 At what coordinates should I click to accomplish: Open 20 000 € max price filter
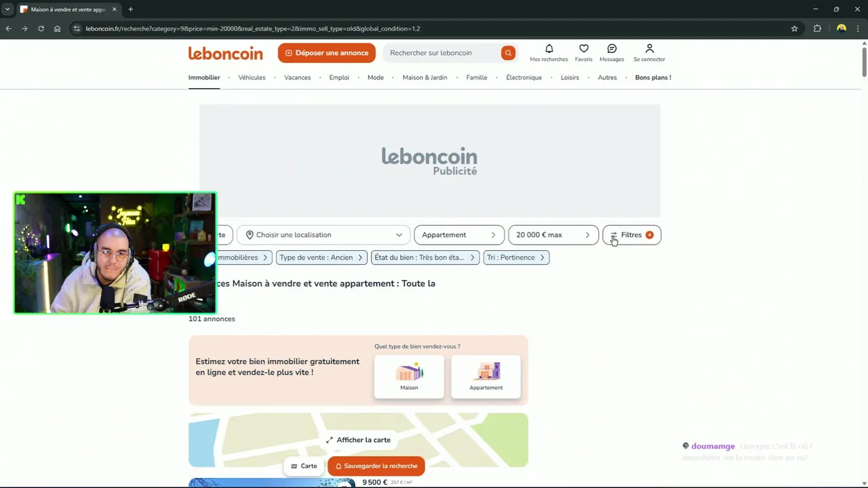point(553,235)
